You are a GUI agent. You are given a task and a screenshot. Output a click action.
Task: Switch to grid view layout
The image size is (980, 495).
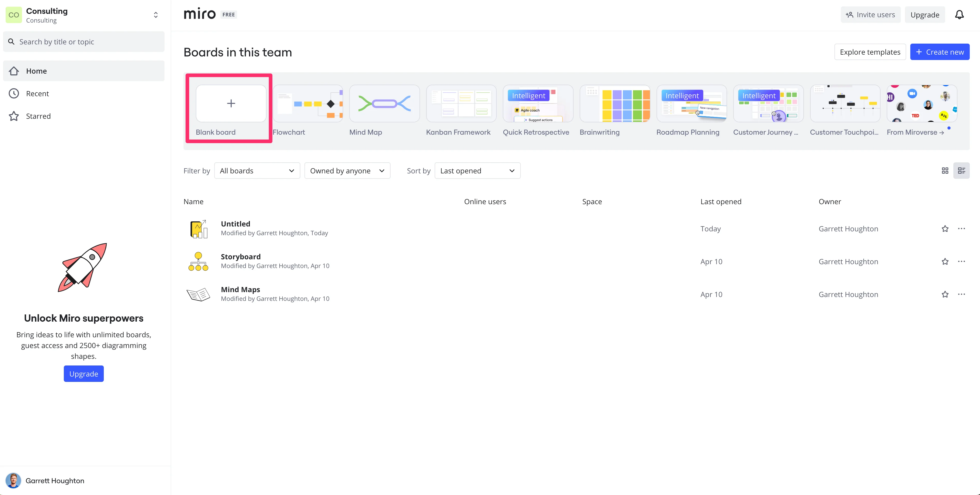[945, 171]
